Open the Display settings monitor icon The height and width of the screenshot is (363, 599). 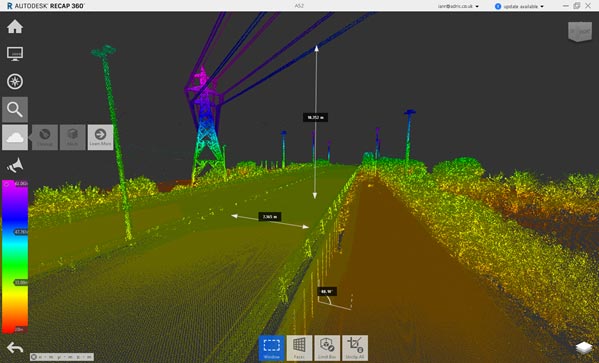click(15, 54)
